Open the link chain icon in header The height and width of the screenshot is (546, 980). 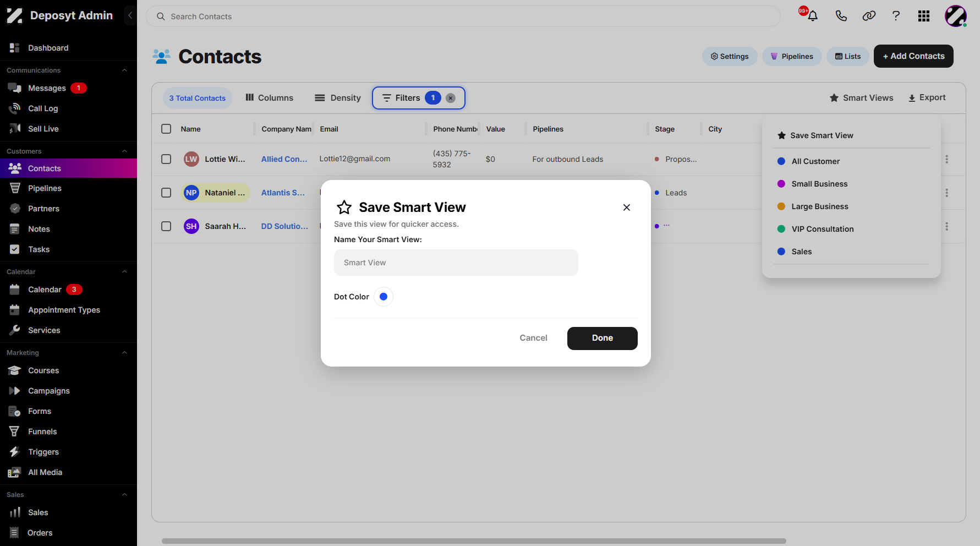(x=869, y=16)
